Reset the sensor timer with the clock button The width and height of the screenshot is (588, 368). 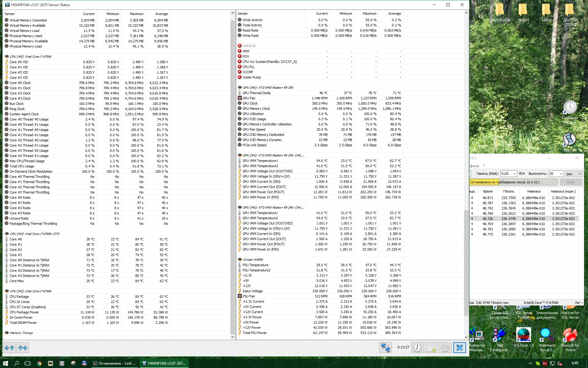tap(417, 347)
